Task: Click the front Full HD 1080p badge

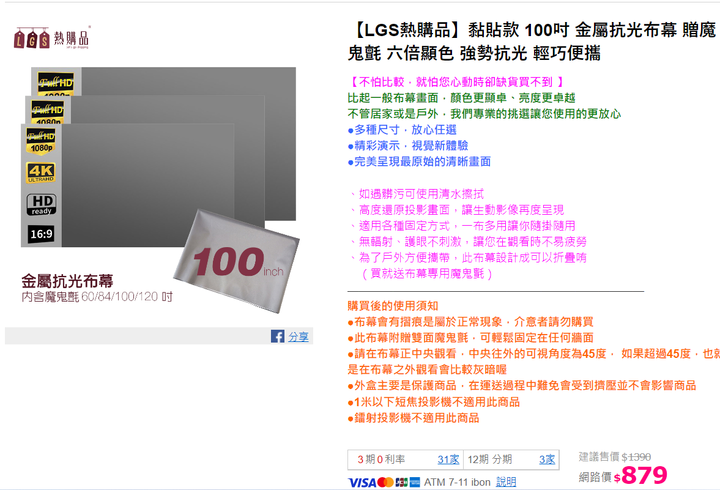Action: pyautogui.click(x=41, y=141)
